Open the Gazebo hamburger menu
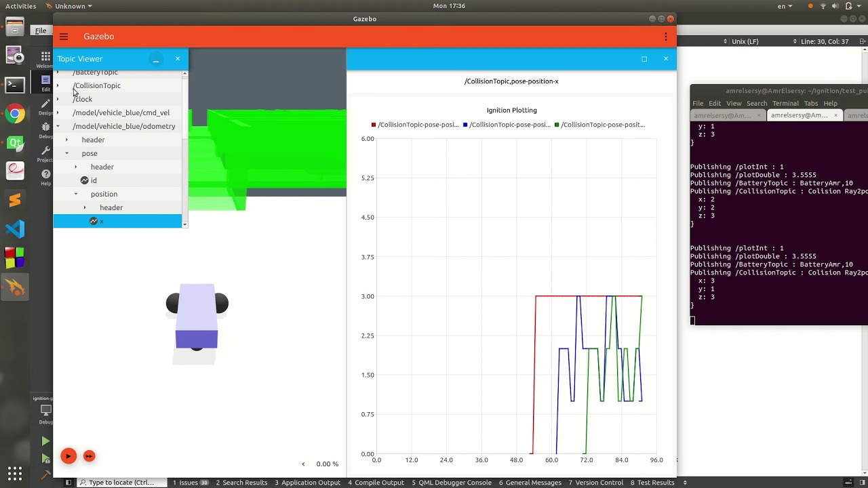Screen dimensions: 868x488 [64, 37]
